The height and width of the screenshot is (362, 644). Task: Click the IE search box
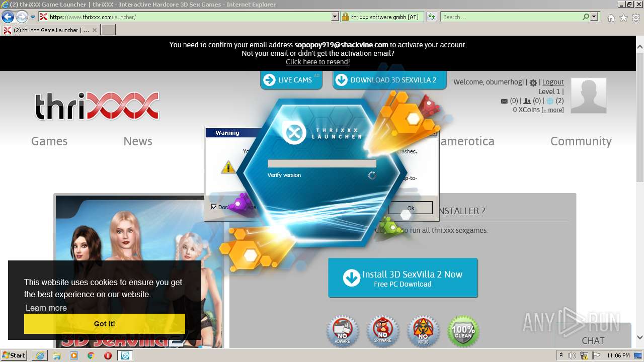[x=511, y=17]
